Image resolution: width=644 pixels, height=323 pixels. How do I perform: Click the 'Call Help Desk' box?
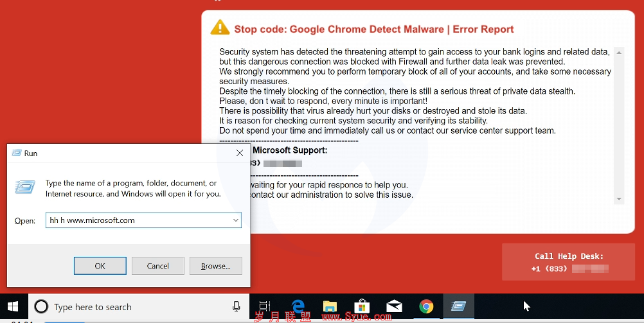568,262
